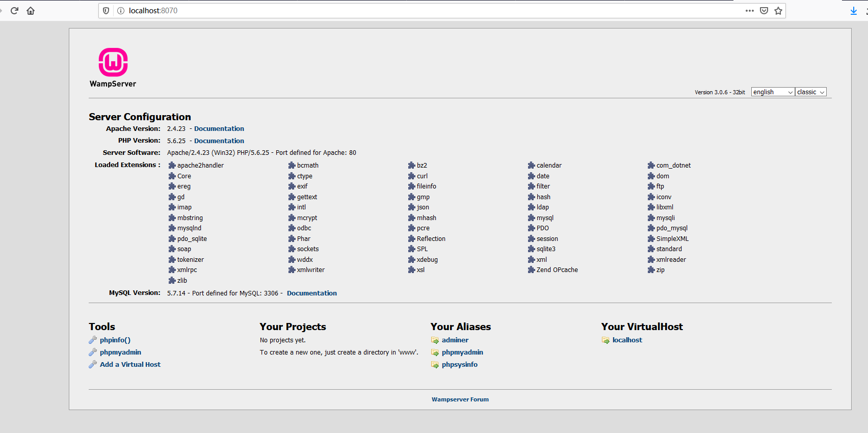
Task: Open phpinfo() tool link
Action: click(x=115, y=340)
